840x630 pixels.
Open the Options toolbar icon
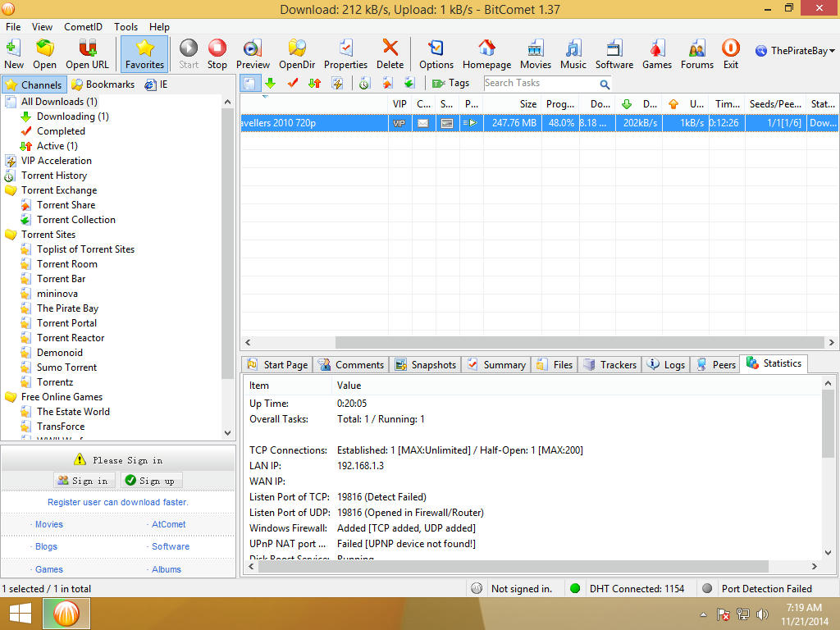436,54
